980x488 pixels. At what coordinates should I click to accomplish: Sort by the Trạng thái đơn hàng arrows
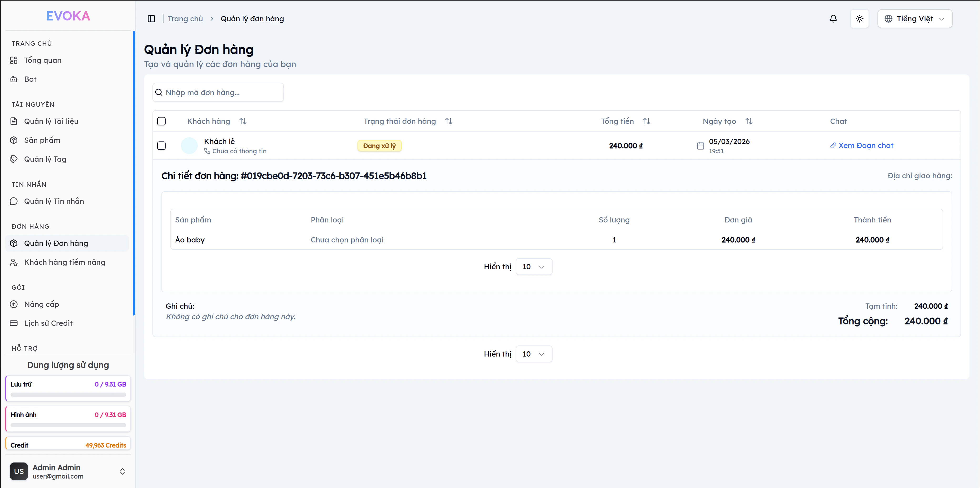coord(448,121)
